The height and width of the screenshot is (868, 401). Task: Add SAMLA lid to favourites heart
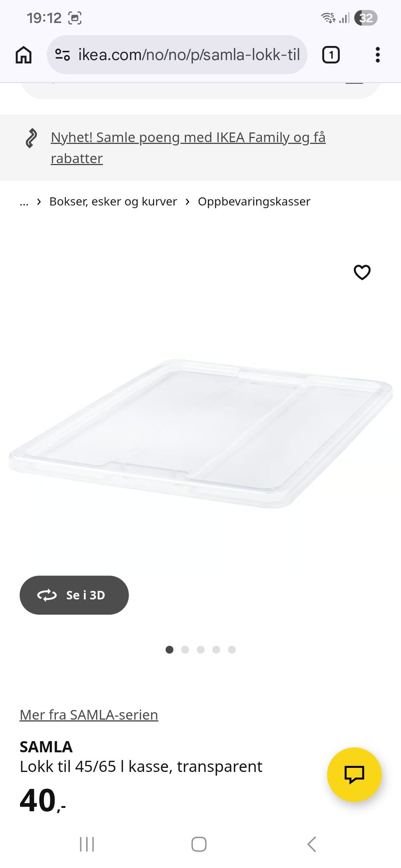pyautogui.click(x=362, y=272)
